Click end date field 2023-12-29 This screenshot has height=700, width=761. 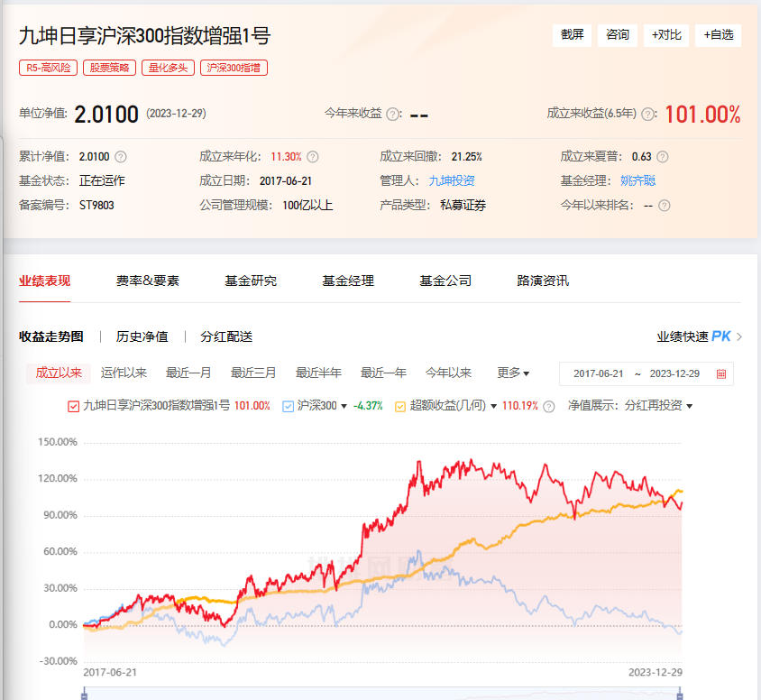[674, 373]
